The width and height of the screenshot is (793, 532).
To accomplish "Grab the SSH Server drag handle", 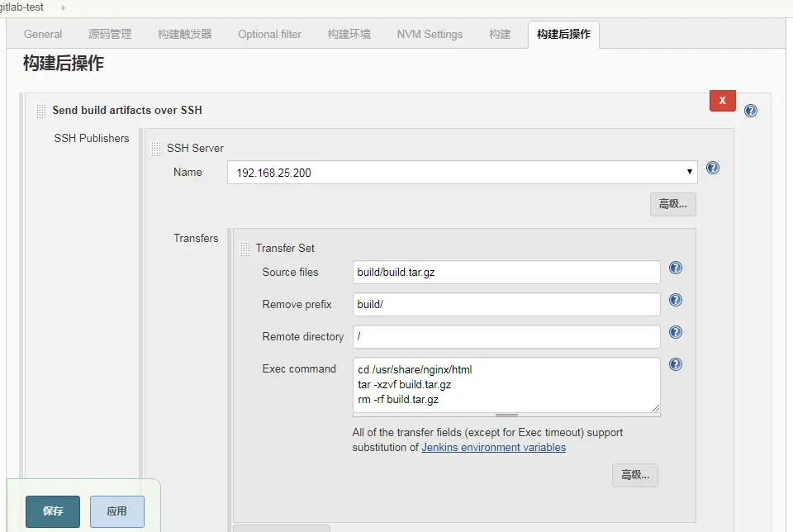I will coord(156,148).
